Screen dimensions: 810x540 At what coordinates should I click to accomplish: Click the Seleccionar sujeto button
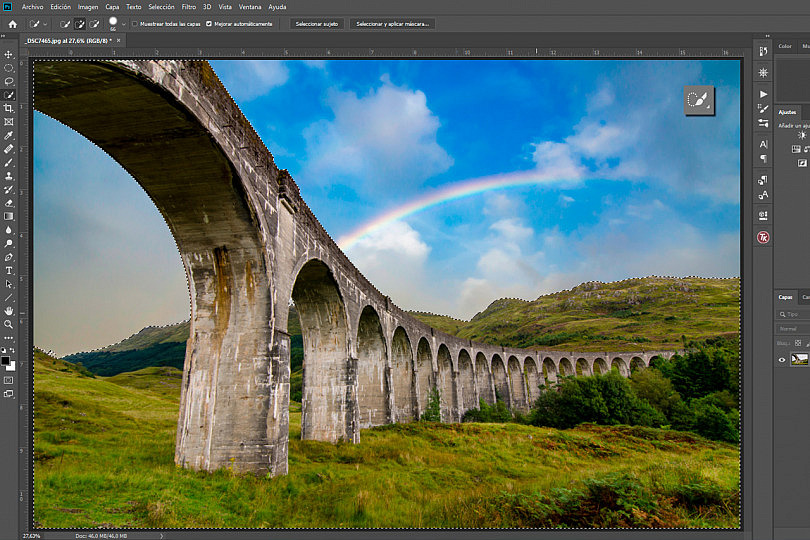point(317,24)
